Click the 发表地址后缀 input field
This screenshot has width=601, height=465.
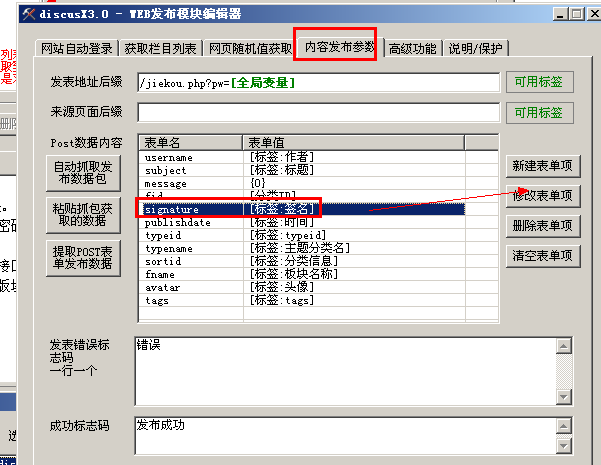coord(318,83)
